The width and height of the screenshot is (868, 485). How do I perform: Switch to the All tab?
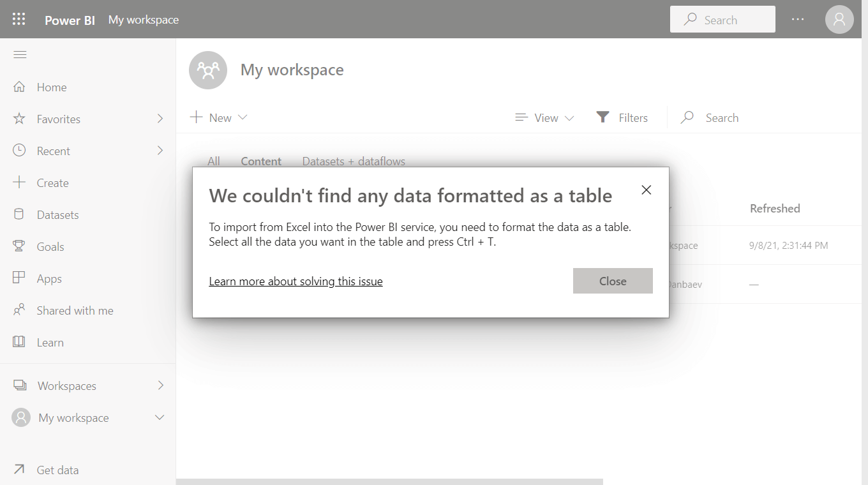(214, 161)
